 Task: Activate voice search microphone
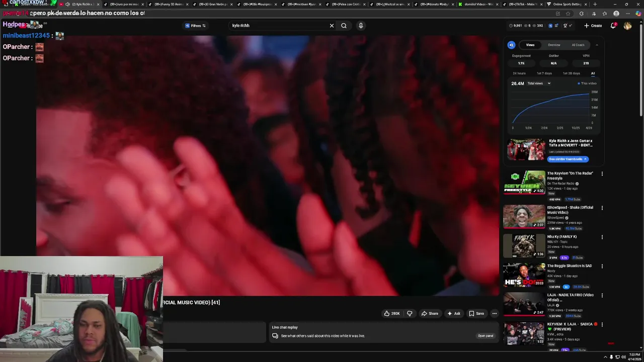361,26
